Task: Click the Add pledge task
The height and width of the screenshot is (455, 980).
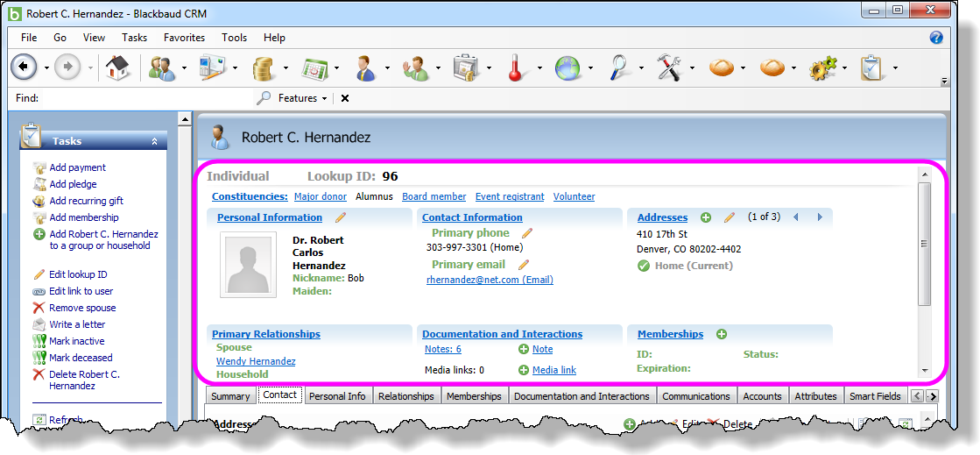Action: pos(73,184)
